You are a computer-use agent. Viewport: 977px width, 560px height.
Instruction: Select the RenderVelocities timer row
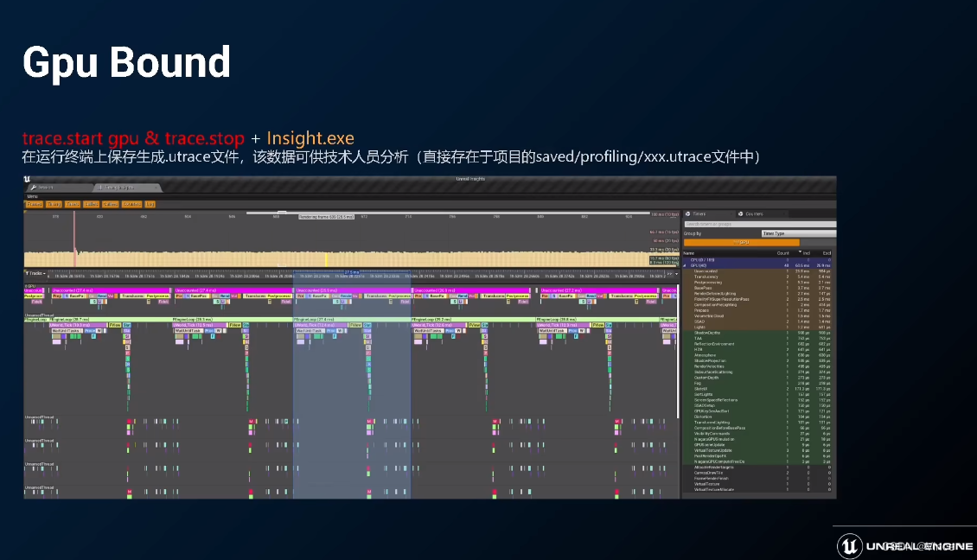759,366
